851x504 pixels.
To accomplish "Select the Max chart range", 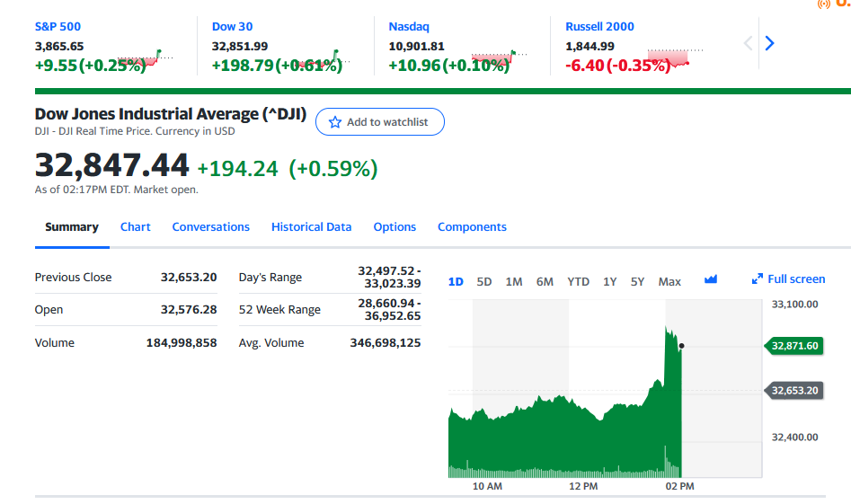I will coord(669,281).
